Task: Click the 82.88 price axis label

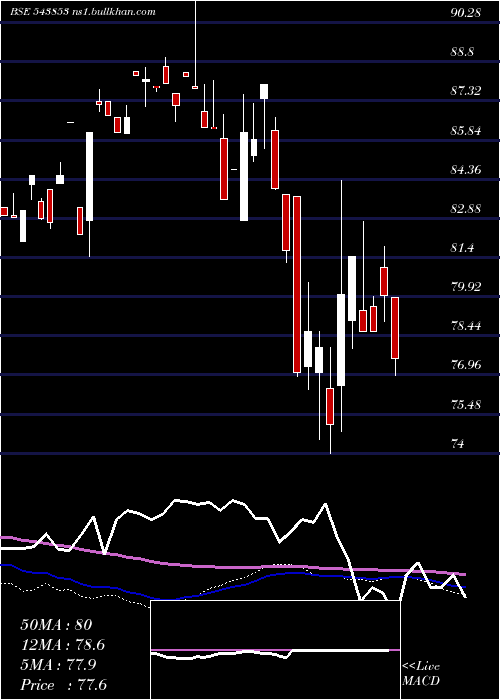Action: [465, 209]
